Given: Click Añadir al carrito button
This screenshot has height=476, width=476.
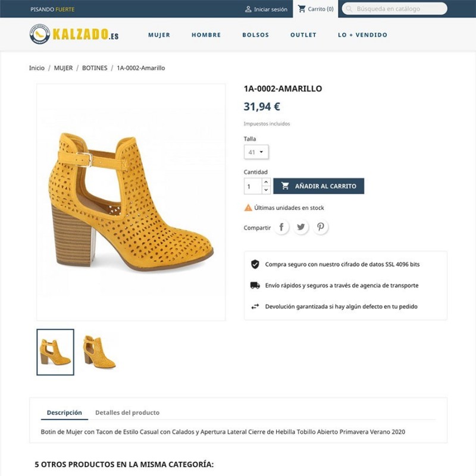Looking at the screenshot, I should click(318, 186).
